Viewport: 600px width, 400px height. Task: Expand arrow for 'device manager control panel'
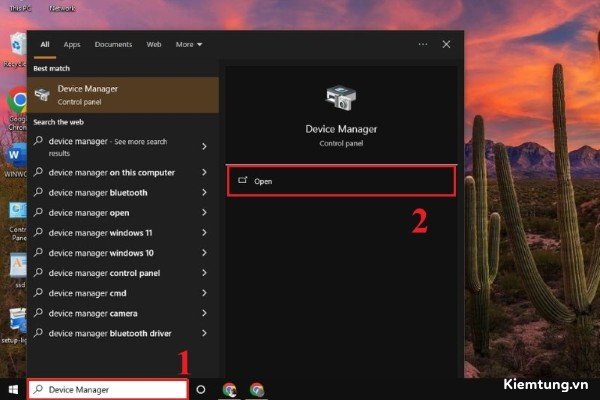click(x=204, y=273)
